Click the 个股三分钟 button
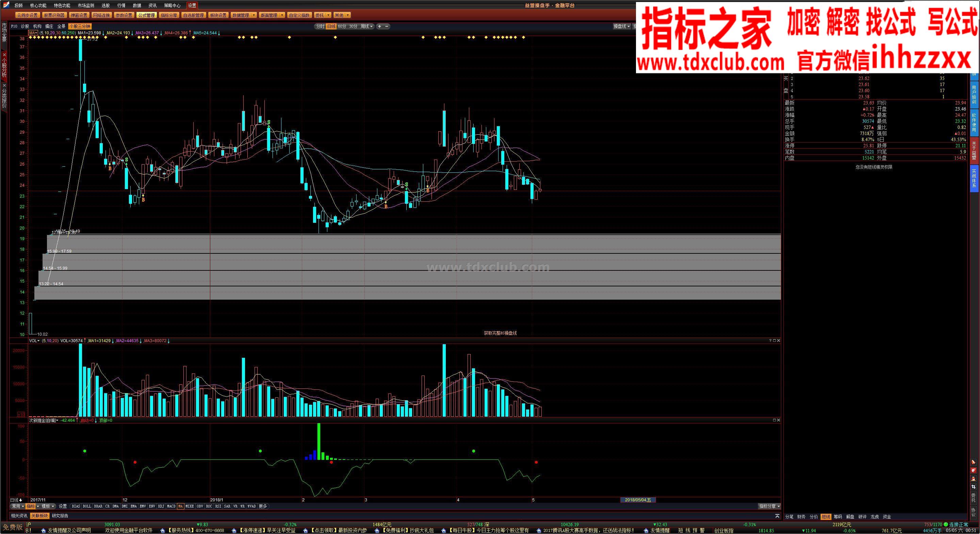The height and width of the screenshot is (534, 980). pos(80,26)
